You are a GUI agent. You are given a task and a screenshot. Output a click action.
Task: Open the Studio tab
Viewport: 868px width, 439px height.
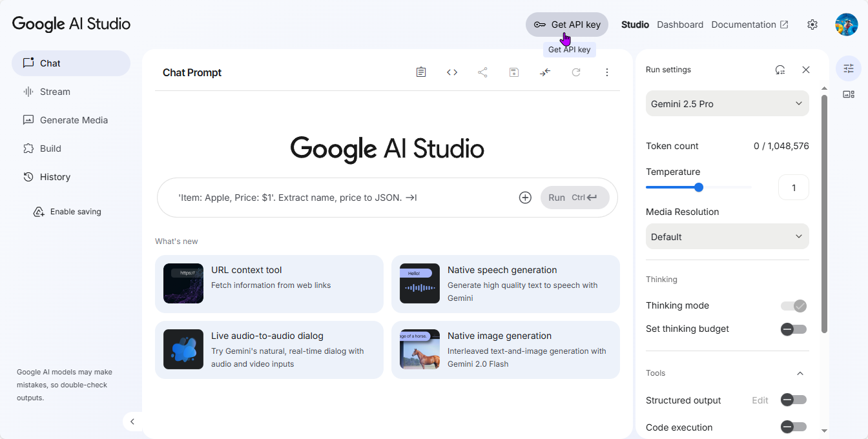click(x=635, y=25)
